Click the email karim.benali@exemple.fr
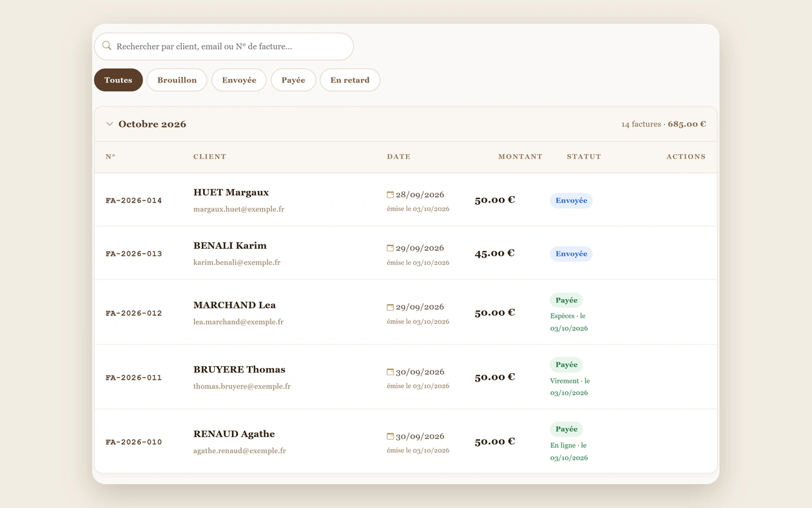This screenshot has width=812, height=508. [237, 262]
